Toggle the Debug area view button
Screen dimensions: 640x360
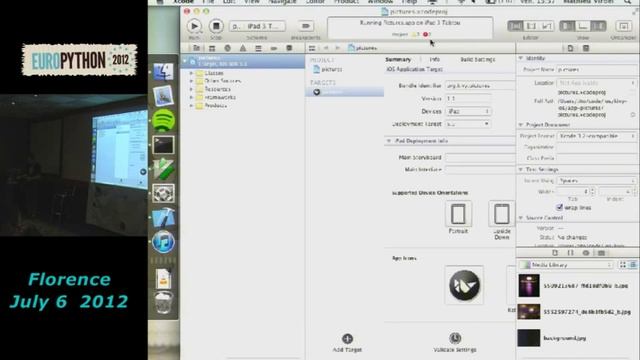[x=583, y=26]
